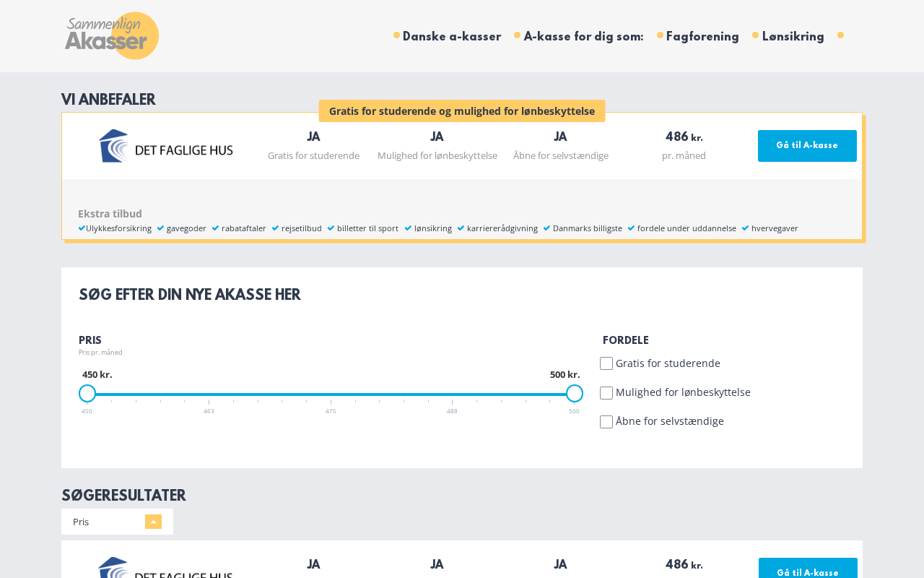924x578 pixels.
Task: Click the 450 kr. minimum price slider handle
Action: pyautogui.click(x=87, y=394)
